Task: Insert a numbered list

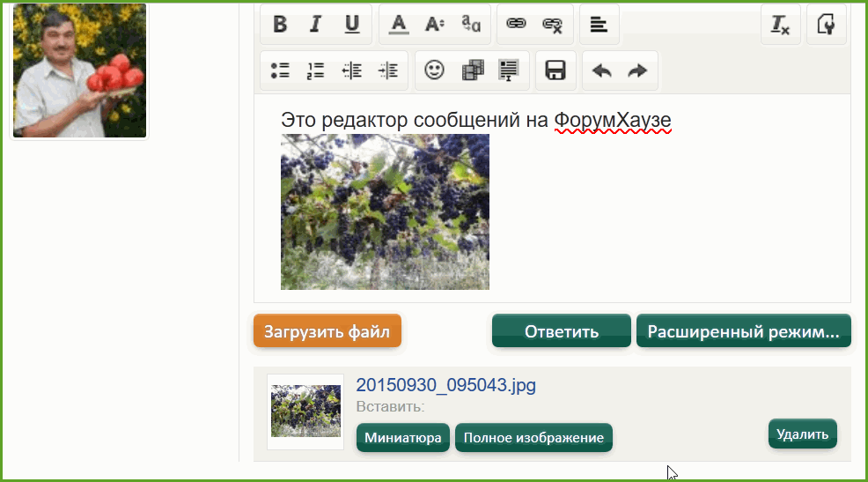Action: click(x=315, y=70)
